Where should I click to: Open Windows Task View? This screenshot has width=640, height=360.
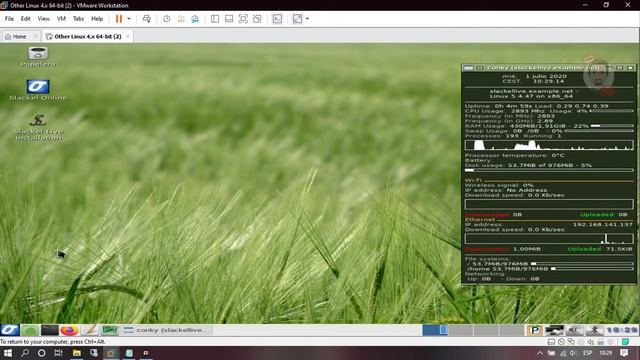pyautogui.click(x=58, y=353)
